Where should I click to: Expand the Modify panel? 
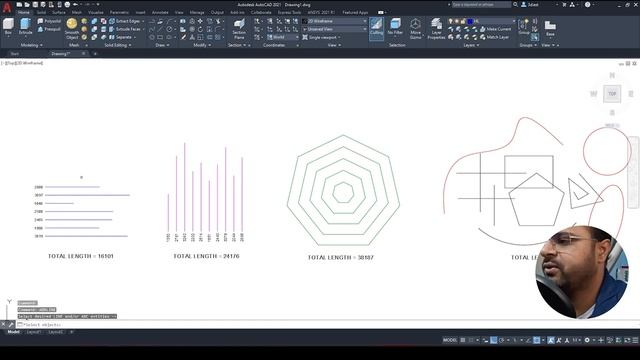pos(202,45)
